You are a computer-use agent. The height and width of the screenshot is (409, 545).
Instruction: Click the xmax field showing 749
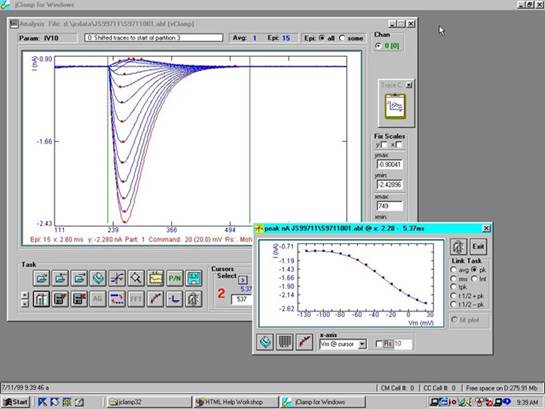[x=390, y=206]
